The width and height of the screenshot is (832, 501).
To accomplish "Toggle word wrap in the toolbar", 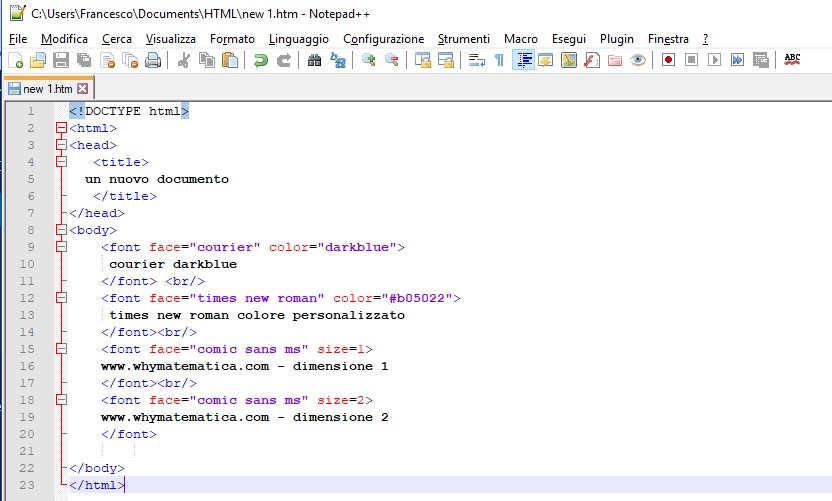I will 476,60.
